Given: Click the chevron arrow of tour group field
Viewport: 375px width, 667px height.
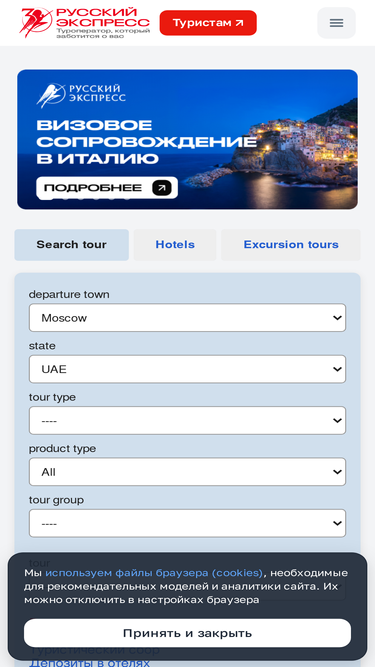Looking at the screenshot, I should 337,523.
